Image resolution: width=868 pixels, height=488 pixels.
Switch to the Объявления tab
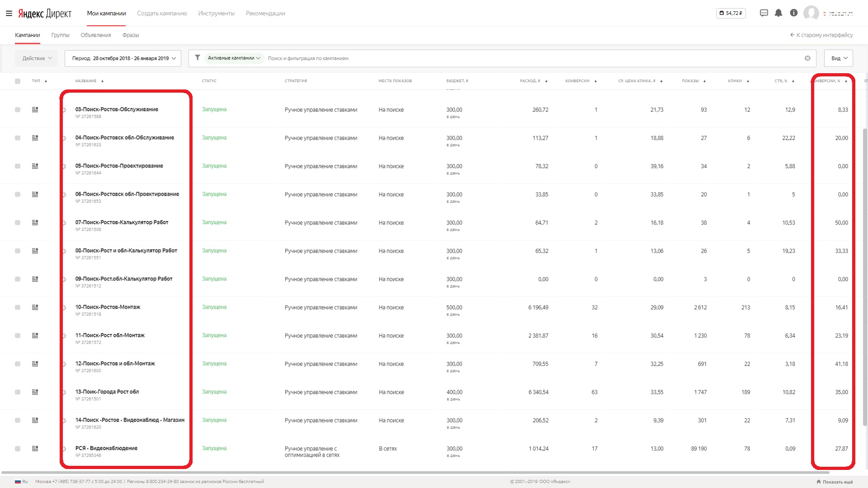[x=95, y=35]
